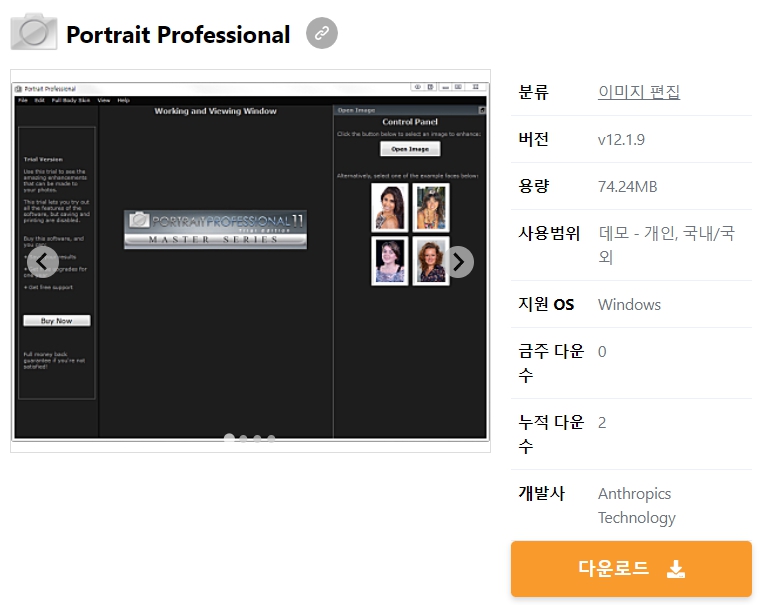
Task: Select the third carousel indicator dot
Action: click(257, 438)
